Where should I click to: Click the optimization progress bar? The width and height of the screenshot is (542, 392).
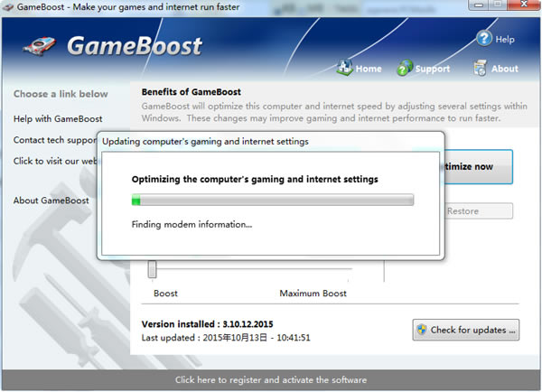click(273, 200)
